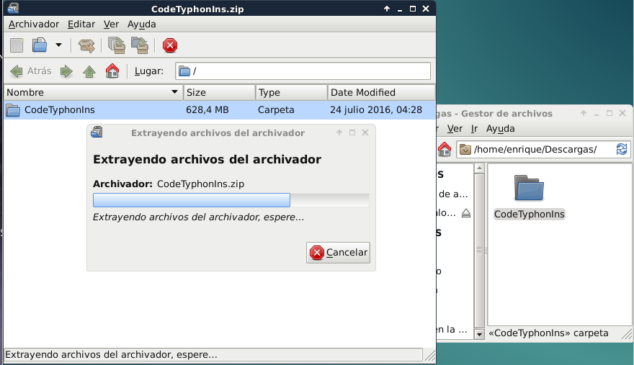Click the Lugar location field

pyautogui.click(x=303, y=71)
